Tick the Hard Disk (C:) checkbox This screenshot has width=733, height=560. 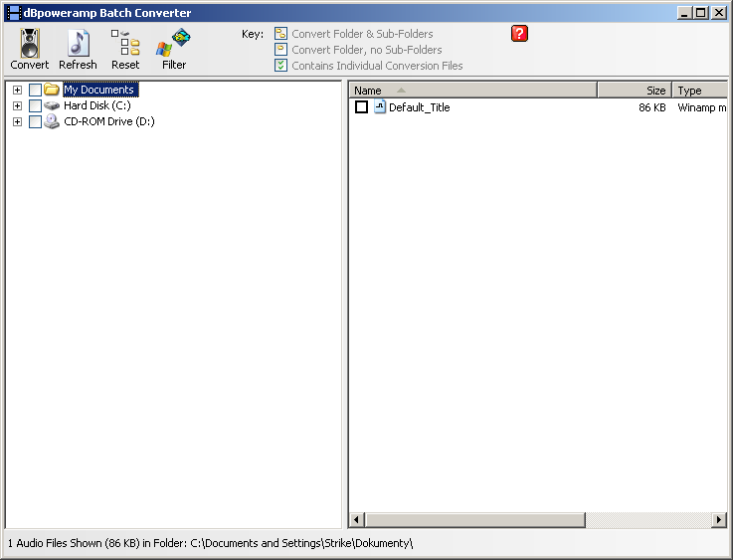35,105
